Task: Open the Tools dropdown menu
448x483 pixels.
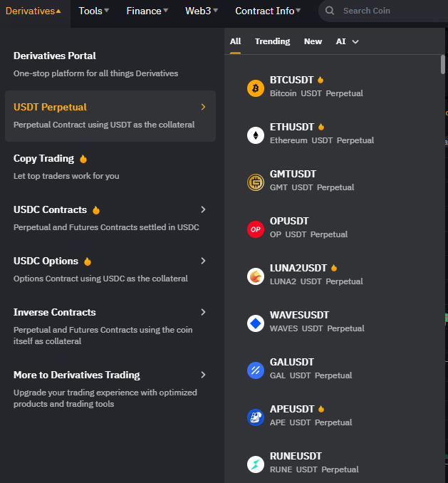Action: tap(93, 11)
